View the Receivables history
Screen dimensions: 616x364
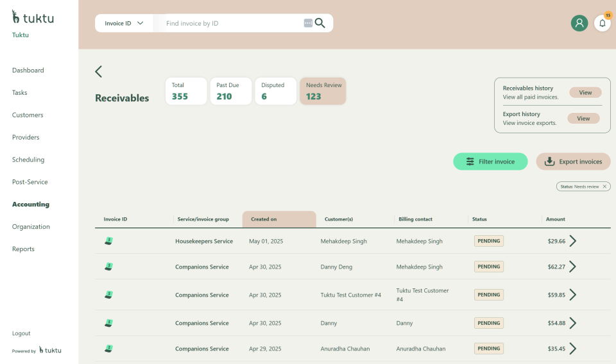pyautogui.click(x=585, y=92)
